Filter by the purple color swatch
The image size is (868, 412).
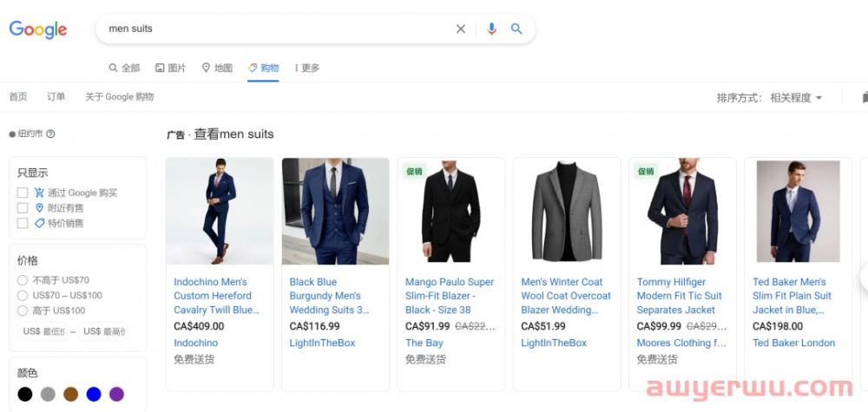117,395
